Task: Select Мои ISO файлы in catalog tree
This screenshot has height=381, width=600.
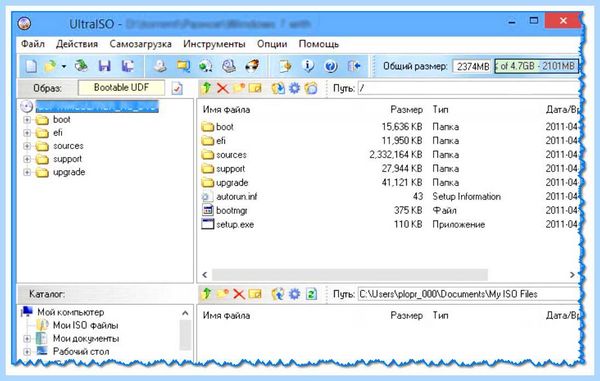Action: (x=85, y=326)
